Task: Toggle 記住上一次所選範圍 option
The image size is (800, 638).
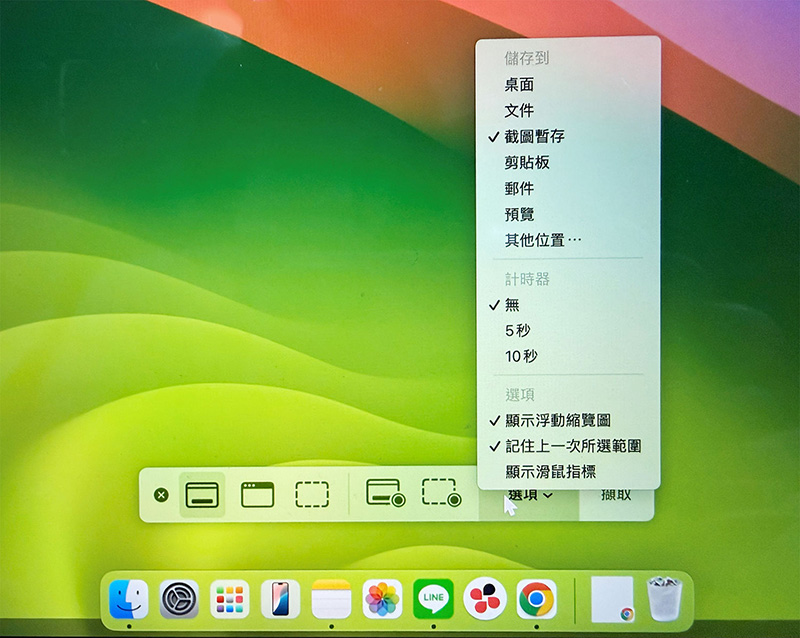Action: pyautogui.click(x=572, y=446)
